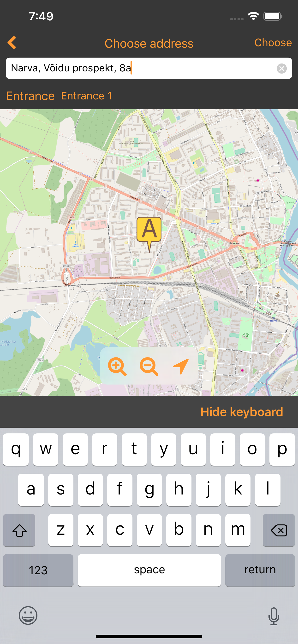Screen dimensions: 298x644
Task: Tap the return key
Action: click(x=260, y=570)
